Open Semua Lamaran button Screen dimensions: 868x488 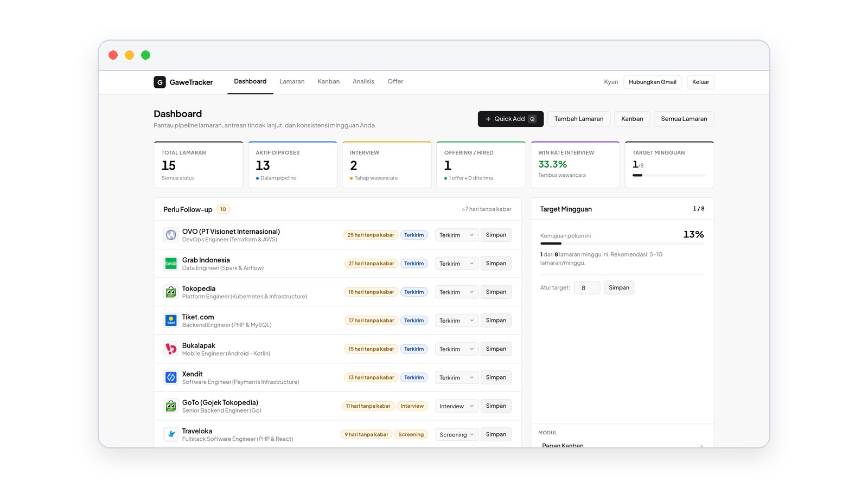[x=684, y=119]
